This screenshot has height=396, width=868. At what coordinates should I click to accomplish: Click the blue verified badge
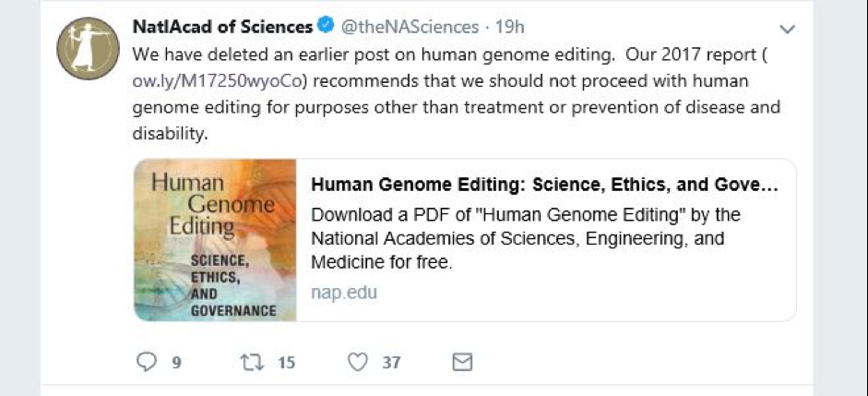[327, 27]
